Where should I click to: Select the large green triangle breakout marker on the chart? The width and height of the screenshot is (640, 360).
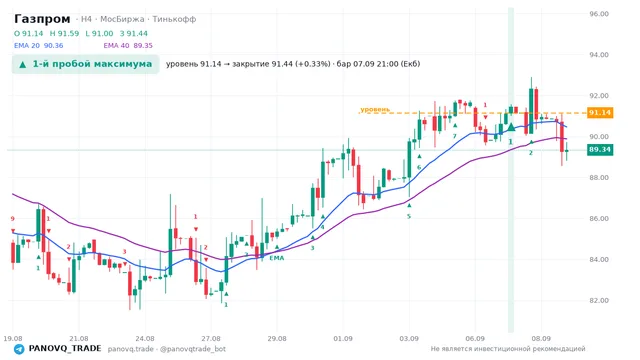pyautogui.click(x=511, y=127)
